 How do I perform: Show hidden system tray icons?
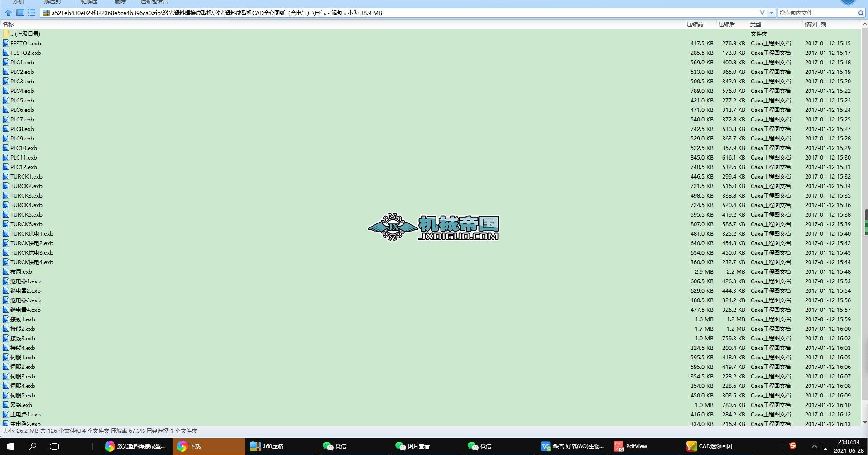[814, 446]
